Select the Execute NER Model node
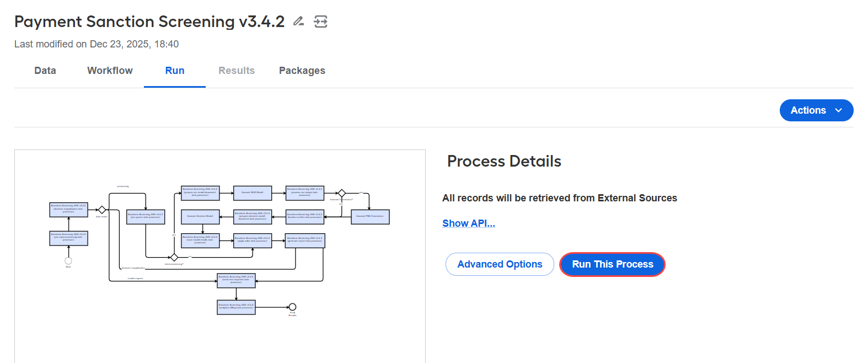 253,193
